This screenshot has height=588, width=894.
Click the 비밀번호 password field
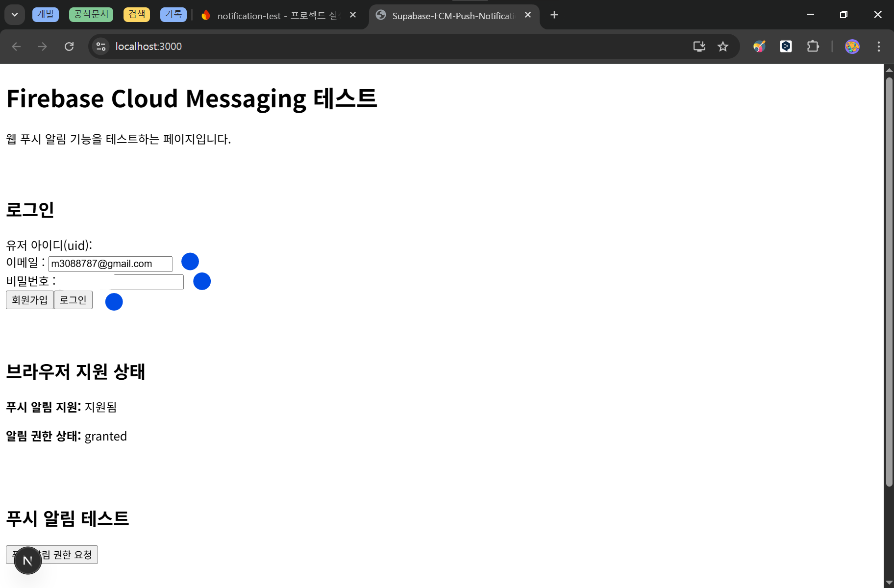click(121, 282)
